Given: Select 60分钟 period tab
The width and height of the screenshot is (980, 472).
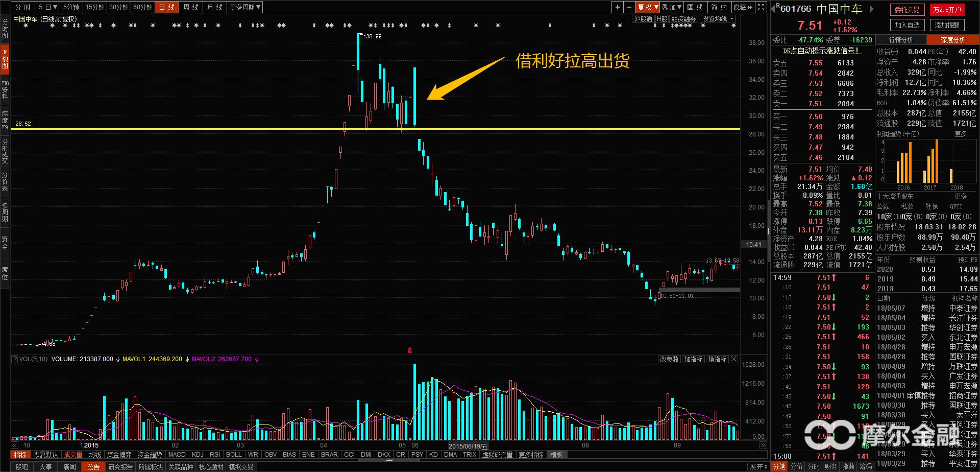Looking at the screenshot, I should pyautogui.click(x=143, y=7).
